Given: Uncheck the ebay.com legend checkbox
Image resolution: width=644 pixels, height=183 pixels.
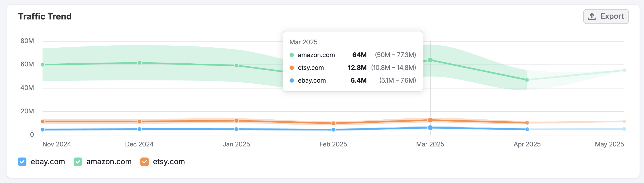Looking at the screenshot, I should [x=22, y=162].
